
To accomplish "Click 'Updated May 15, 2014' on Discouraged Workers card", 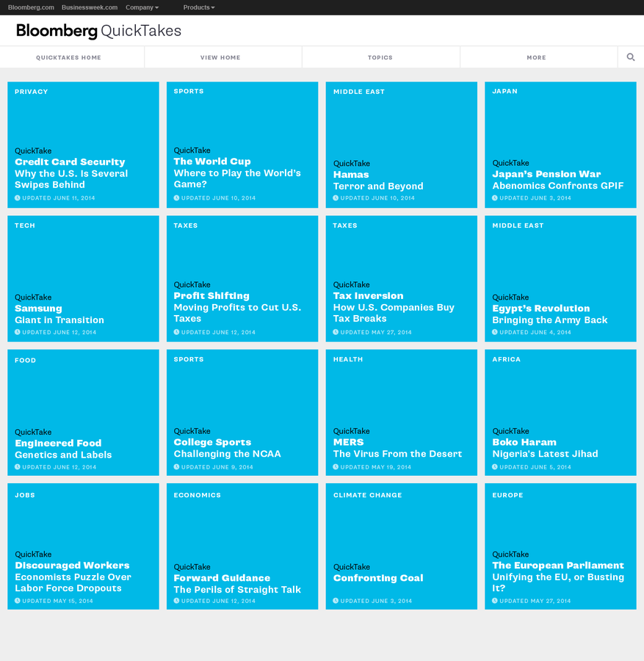I will 58,601.
